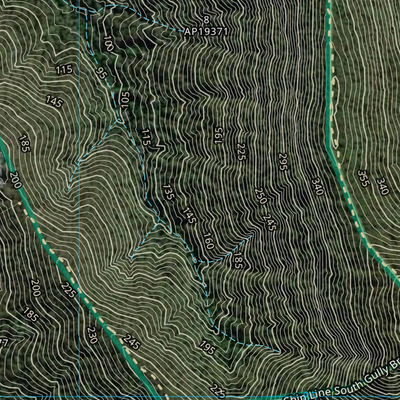
Task: Click the AP19371 parcel label
Action: click(x=206, y=32)
